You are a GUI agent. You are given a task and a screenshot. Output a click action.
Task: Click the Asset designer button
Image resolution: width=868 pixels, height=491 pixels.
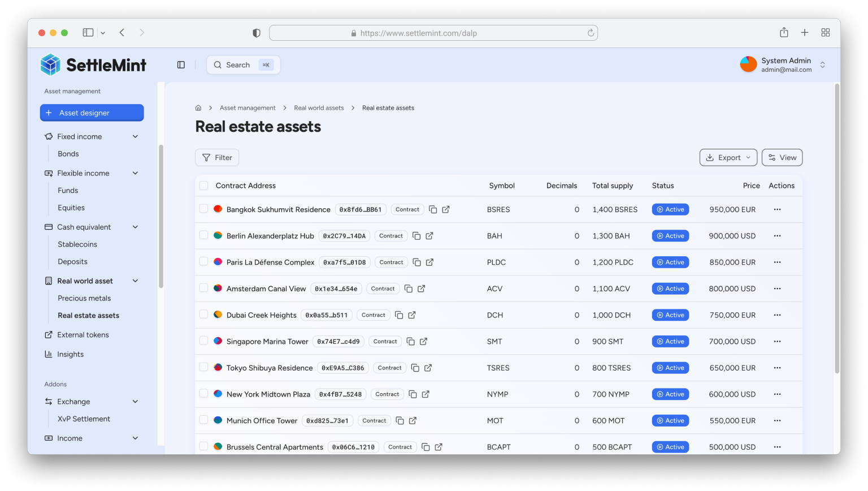tap(92, 113)
